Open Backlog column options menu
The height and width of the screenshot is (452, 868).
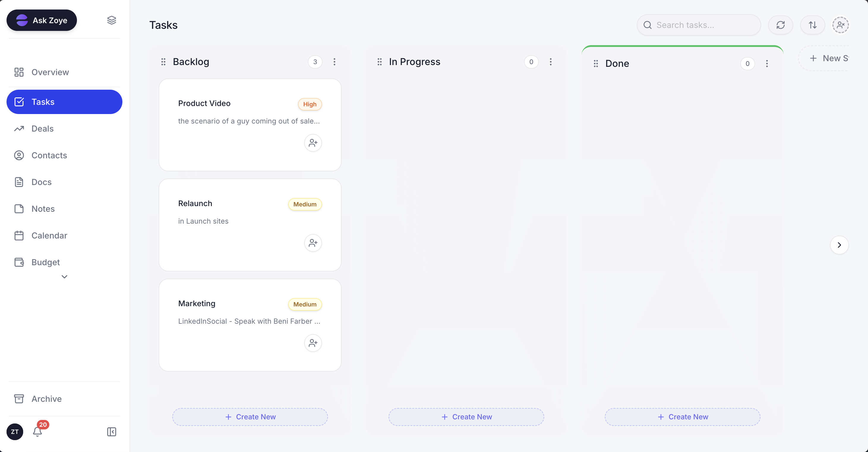coord(334,62)
